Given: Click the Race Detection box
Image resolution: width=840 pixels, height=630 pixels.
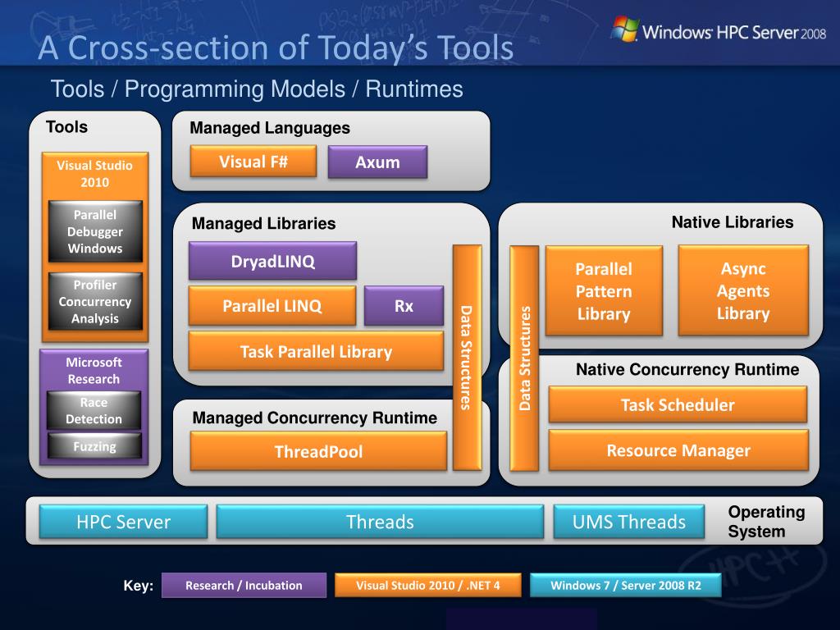Looking at the screenshot, I should pyautogui.click(x=94, y=410).
